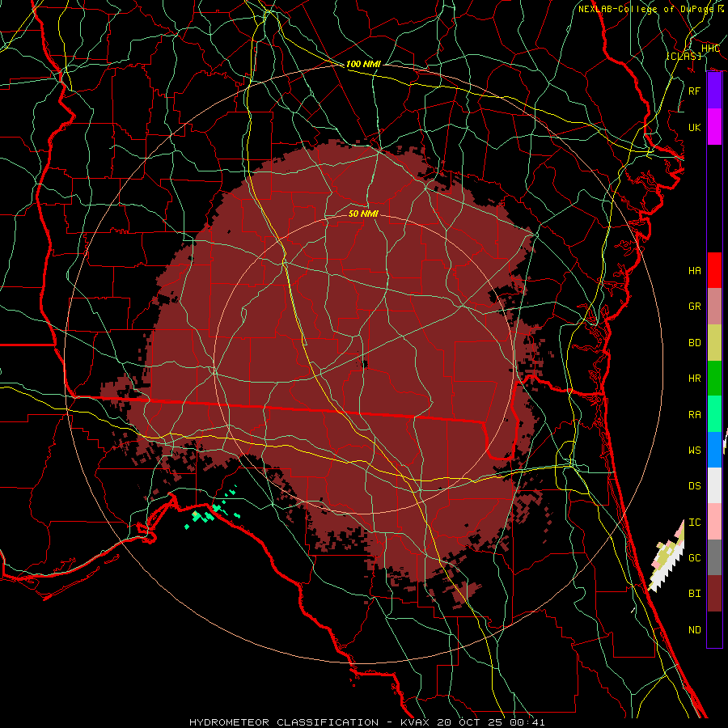The width and height of the screenshot is (728, 728).
Task: Click the "00:41" timestamp in footer
Action: (x=527, y=722)
